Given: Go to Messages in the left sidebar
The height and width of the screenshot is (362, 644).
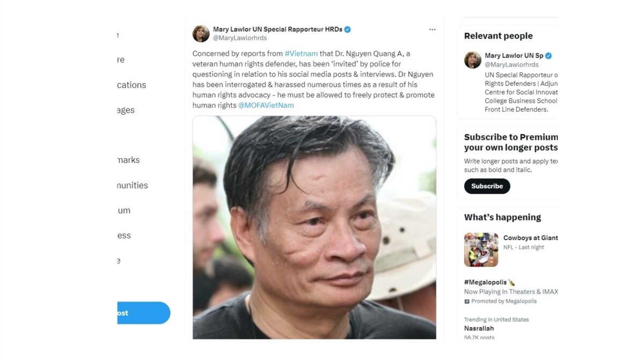Looking at the screenshot, I should [x=126, y=110].
